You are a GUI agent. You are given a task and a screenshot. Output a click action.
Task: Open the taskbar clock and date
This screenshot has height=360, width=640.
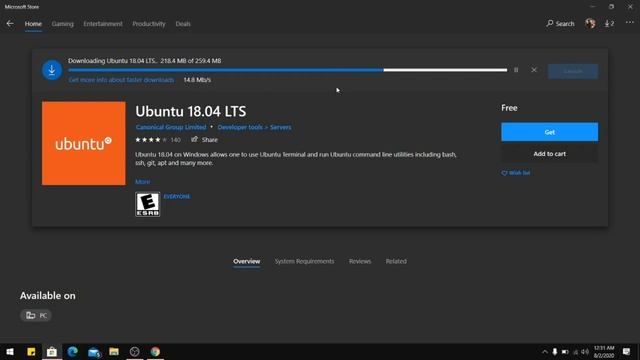coord(604,352)
